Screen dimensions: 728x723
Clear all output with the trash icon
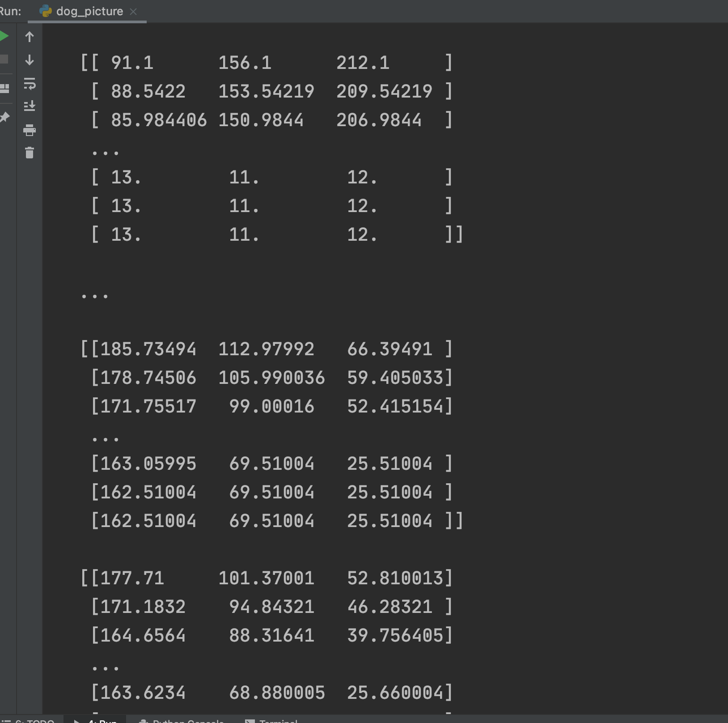(30, 153)
